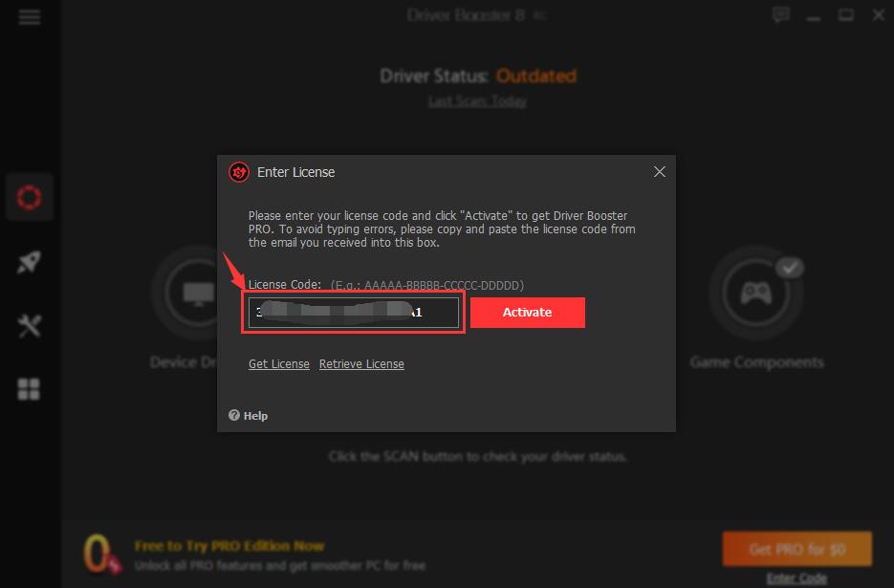
Task: Click the Free to Try PRO Edition Now text
Action: 229,546
